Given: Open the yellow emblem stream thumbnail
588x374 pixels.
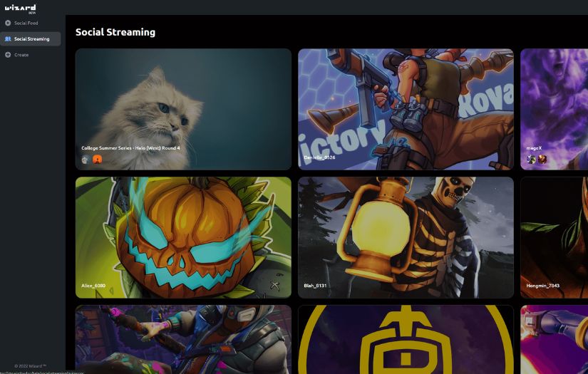Looking at the screenshot, I should [x=406, y=340].
